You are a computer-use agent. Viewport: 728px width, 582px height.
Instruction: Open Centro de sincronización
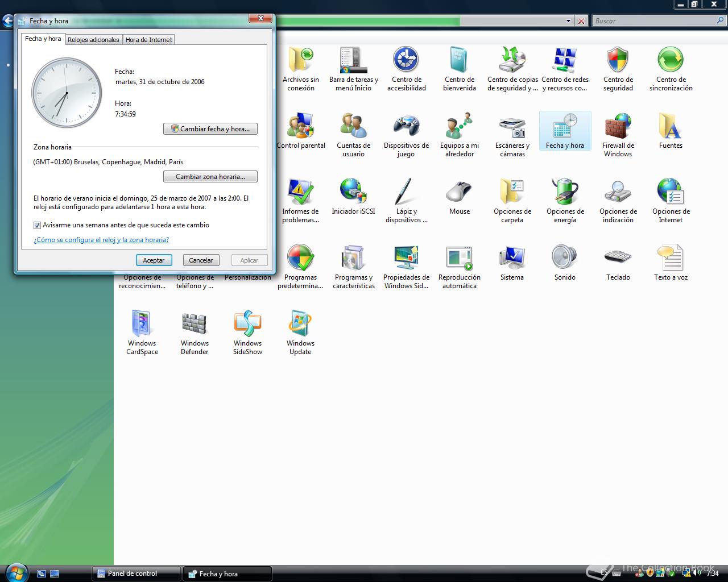(x=671, y=69)
